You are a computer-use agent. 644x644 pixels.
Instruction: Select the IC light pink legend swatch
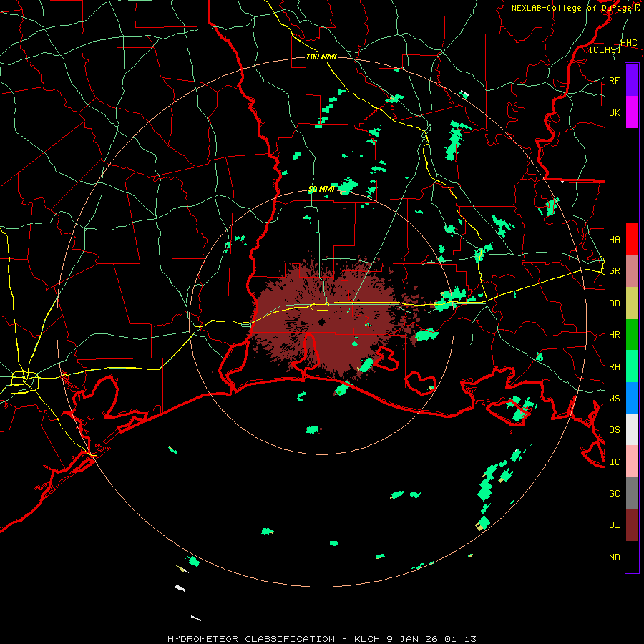click(x=632, y=462)
